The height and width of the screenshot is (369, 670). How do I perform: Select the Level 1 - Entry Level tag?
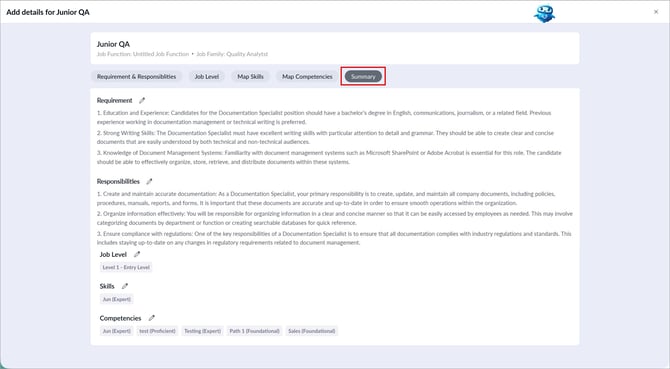point(126,267)
